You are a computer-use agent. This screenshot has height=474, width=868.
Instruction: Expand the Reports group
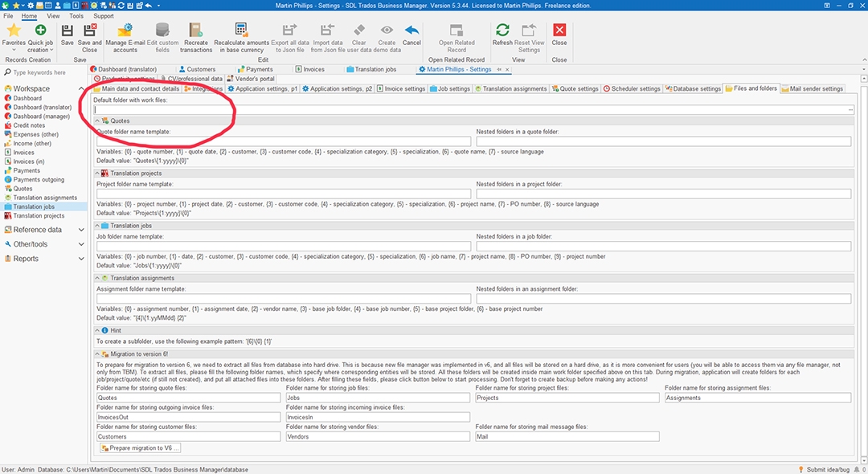81,259
